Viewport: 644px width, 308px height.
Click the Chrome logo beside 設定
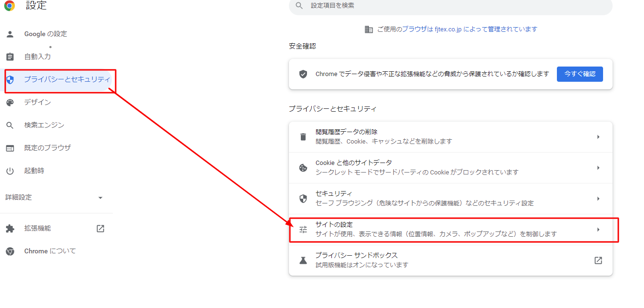pos(10,6)
